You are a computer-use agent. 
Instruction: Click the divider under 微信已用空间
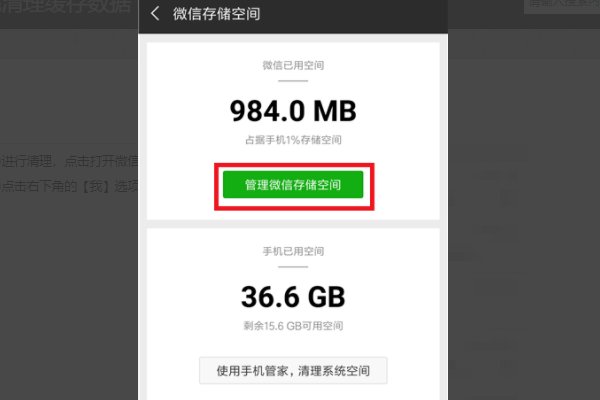click(x=293, y=81)
